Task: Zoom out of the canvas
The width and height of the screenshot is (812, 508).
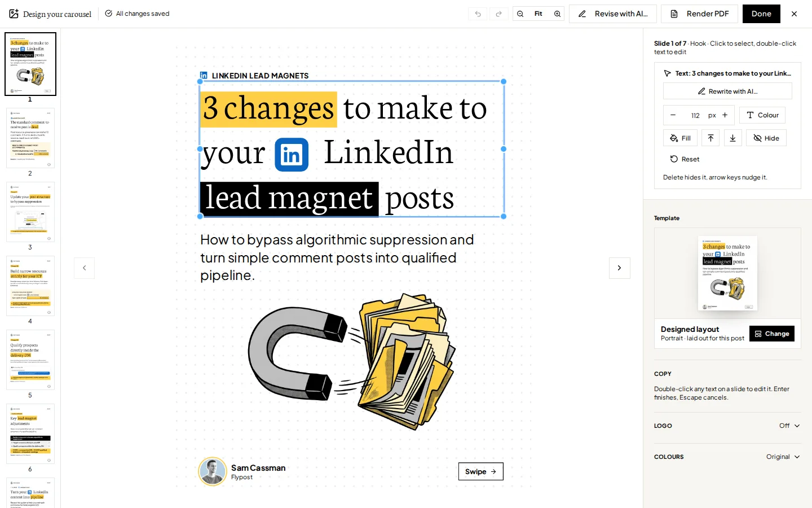Action: click(520, 14)
